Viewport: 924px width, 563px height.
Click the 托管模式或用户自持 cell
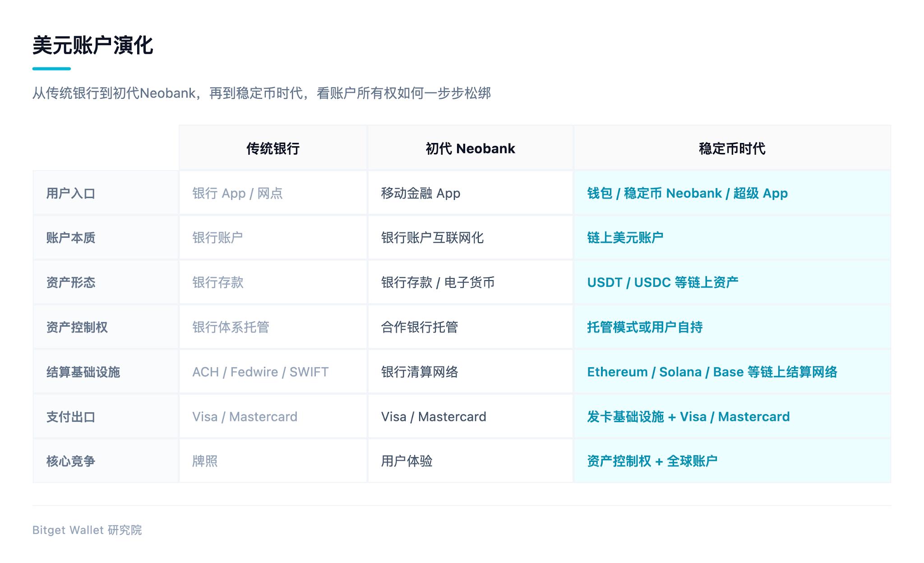(732, 327)
